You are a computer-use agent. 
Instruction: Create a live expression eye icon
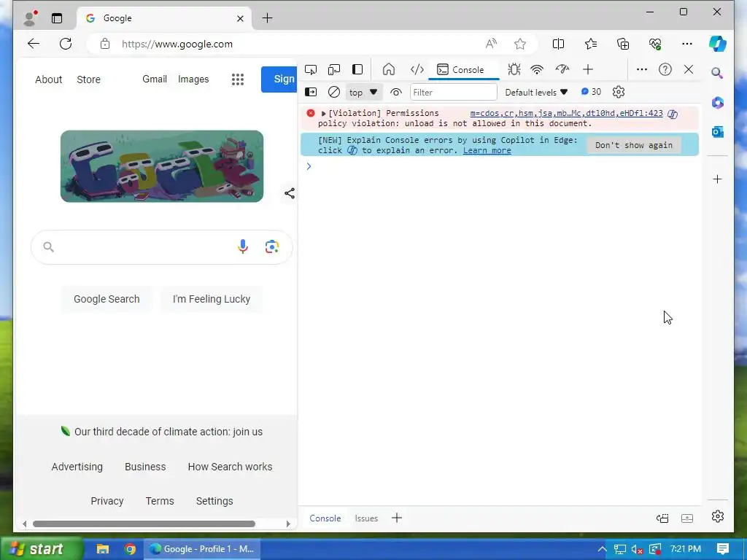[x=396, y=92]
